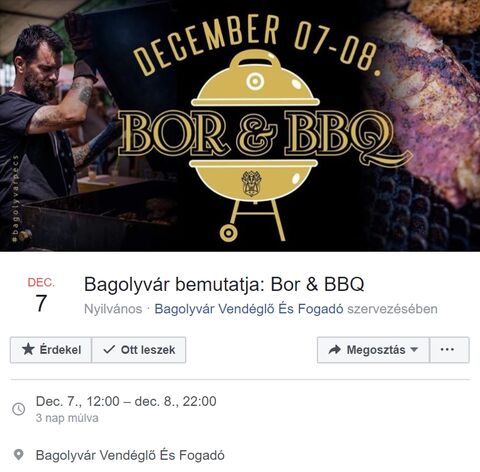
Task: Click the Dec. 7 date badge
Action: click(x=41, y=295)
